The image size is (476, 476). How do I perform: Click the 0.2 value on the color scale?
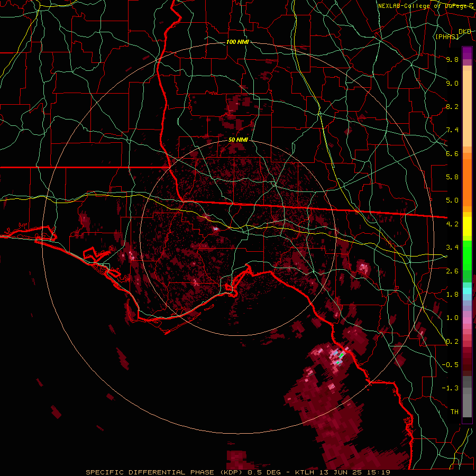click(x=452, y=342)
